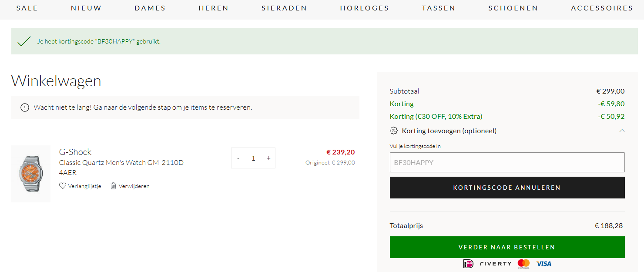Browse the HORLOGES category
The height and width of the screenshot is (272, 644).
365,8
